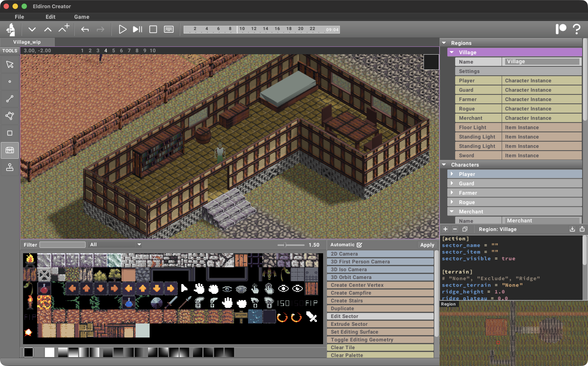Click the undo arrow in the toolbar
This screenshot has width=588, height=366.
click(x=84, y=29)
